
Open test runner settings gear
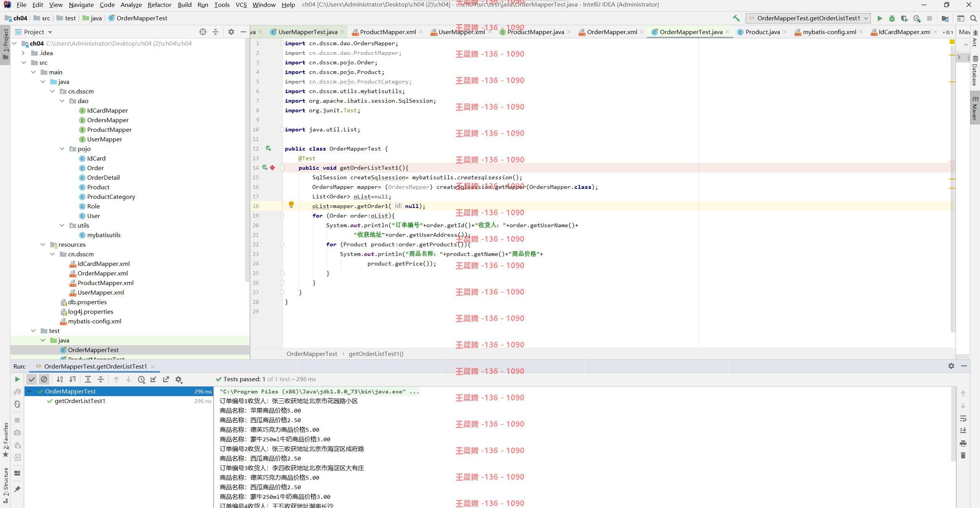coord(179,379)
